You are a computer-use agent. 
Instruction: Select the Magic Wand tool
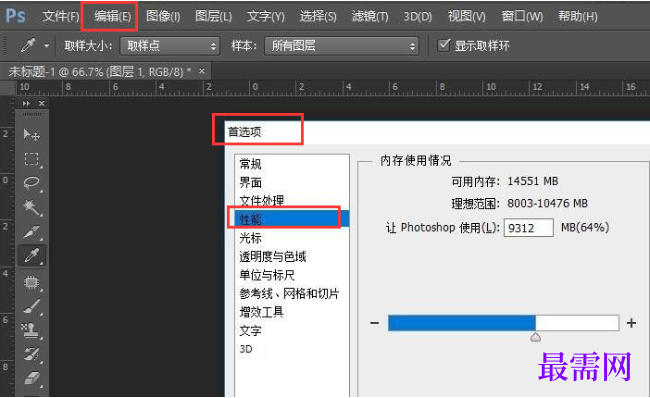[x=32, y=207]
